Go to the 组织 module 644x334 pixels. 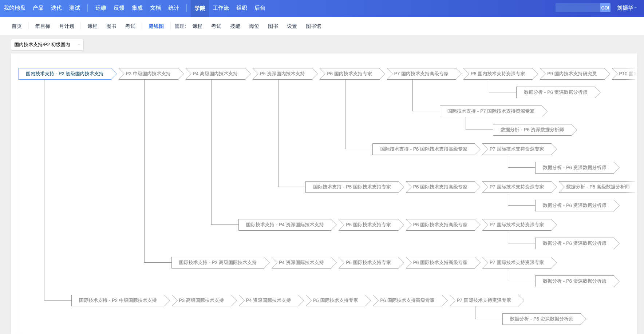[242, 8]
